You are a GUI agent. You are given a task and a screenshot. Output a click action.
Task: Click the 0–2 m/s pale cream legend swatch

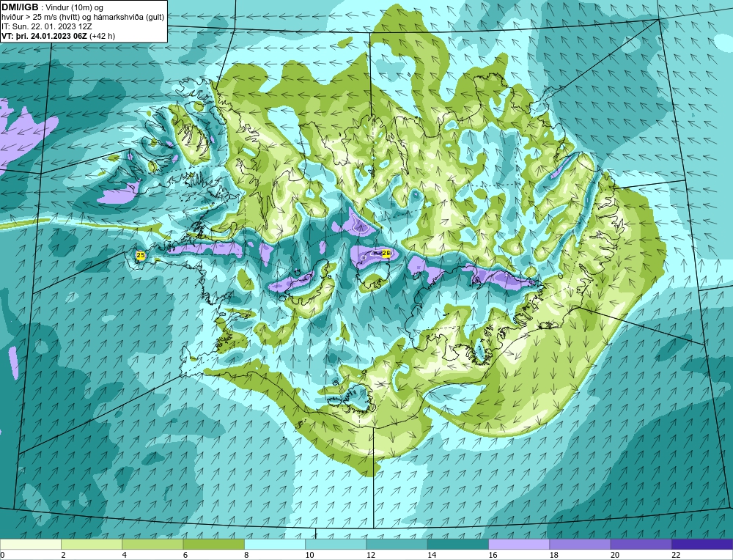[30, 545]
